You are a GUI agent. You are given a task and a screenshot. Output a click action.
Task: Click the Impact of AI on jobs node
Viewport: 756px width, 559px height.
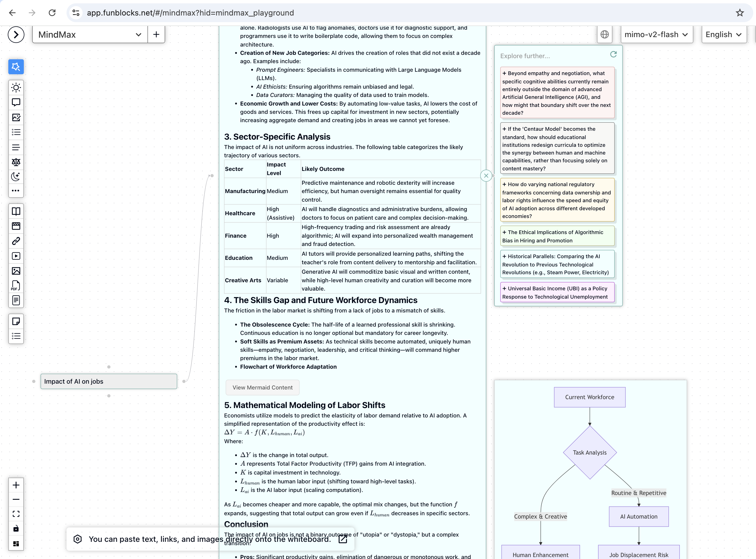108,381
